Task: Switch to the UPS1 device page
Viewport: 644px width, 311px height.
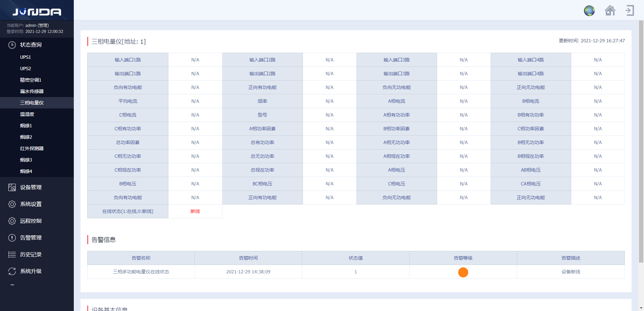Action: point(26,57)
